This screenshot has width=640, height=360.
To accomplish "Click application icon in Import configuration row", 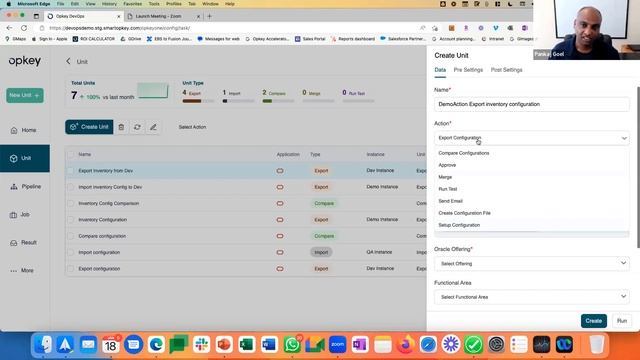I will 280,252.
